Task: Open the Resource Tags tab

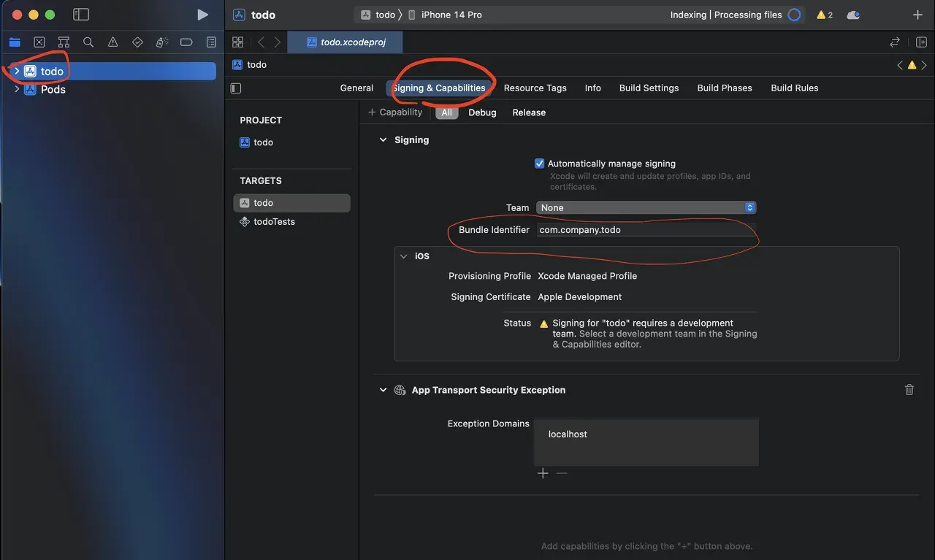Action: point(535,88)
